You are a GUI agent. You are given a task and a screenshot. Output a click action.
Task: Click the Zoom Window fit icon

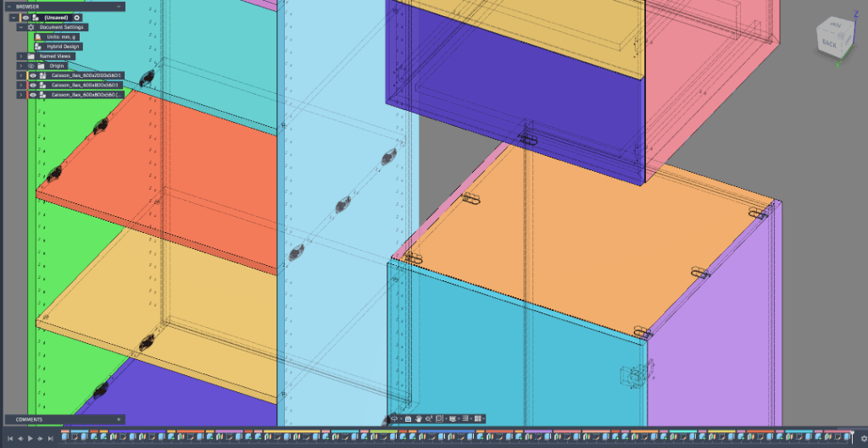440,418
